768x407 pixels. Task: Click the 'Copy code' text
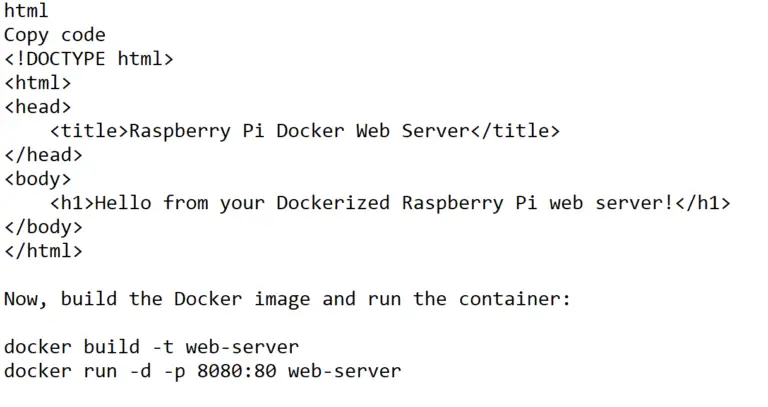coord(55,36)
